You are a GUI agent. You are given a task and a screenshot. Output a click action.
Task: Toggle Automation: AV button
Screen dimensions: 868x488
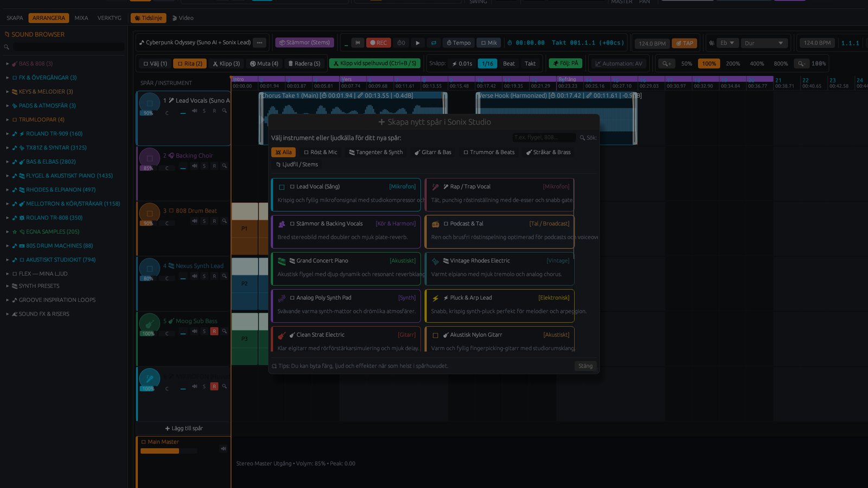[618, 63]
